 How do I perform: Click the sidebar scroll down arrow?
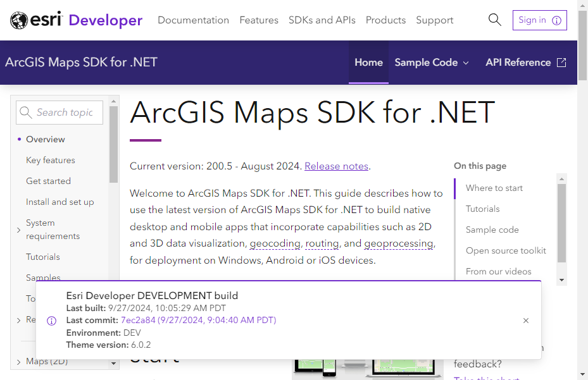(x=114, y=364)
